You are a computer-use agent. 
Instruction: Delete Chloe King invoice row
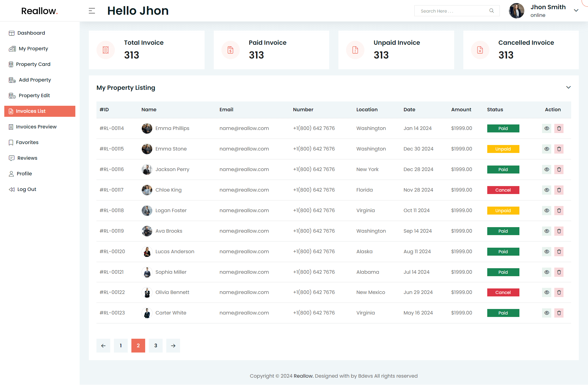(x=559, y=190)
